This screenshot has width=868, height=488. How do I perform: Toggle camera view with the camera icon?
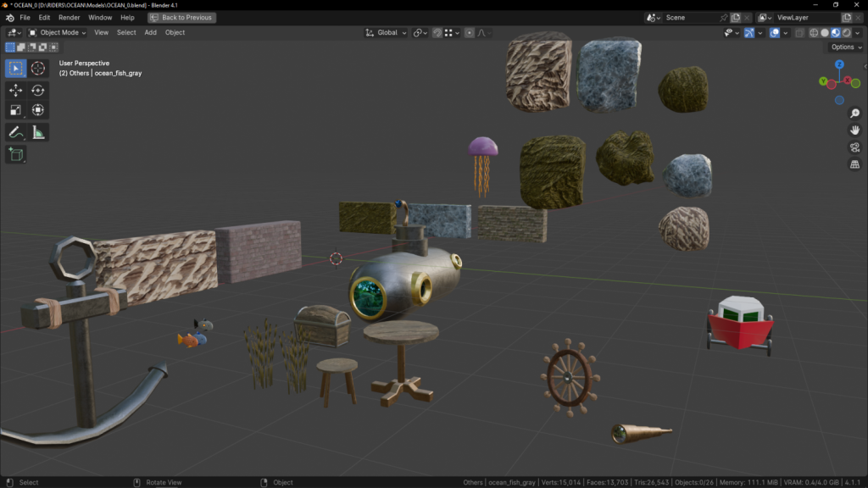[x=854, y=147]
